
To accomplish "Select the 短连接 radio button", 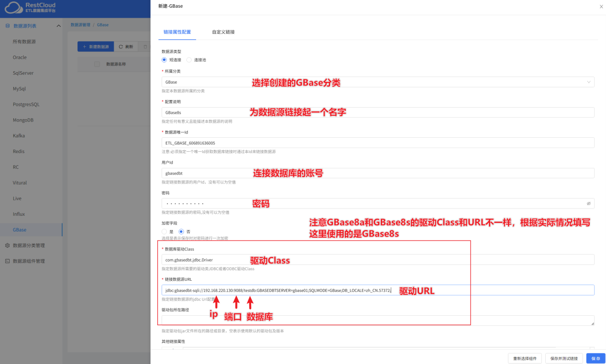I will click(x=164, y=60).
